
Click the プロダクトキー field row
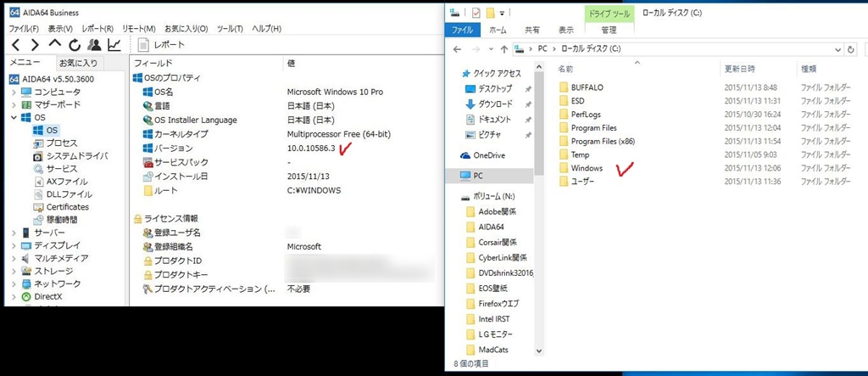point(287,275)
